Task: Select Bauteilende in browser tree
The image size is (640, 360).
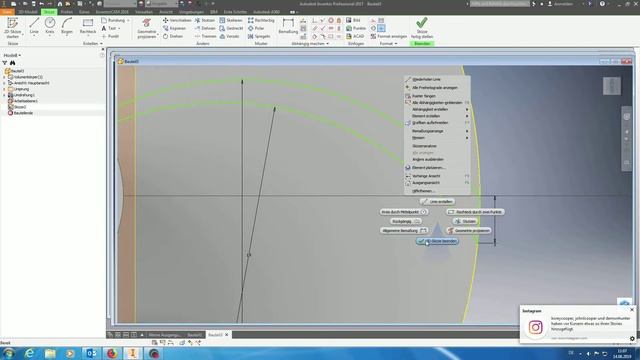Action: click(20, 113)
